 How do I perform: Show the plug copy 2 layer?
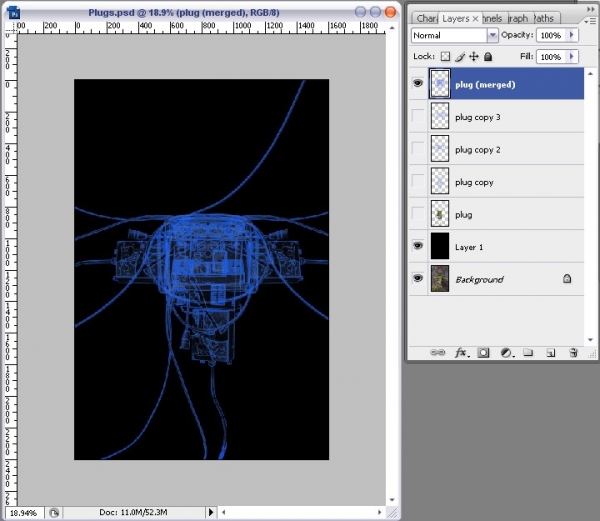point(418,148)
